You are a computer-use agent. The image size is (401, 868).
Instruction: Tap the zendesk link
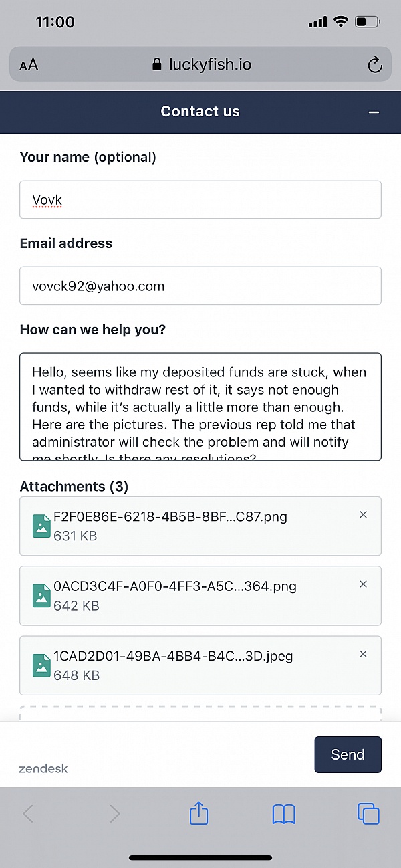[x=43, y=768]
